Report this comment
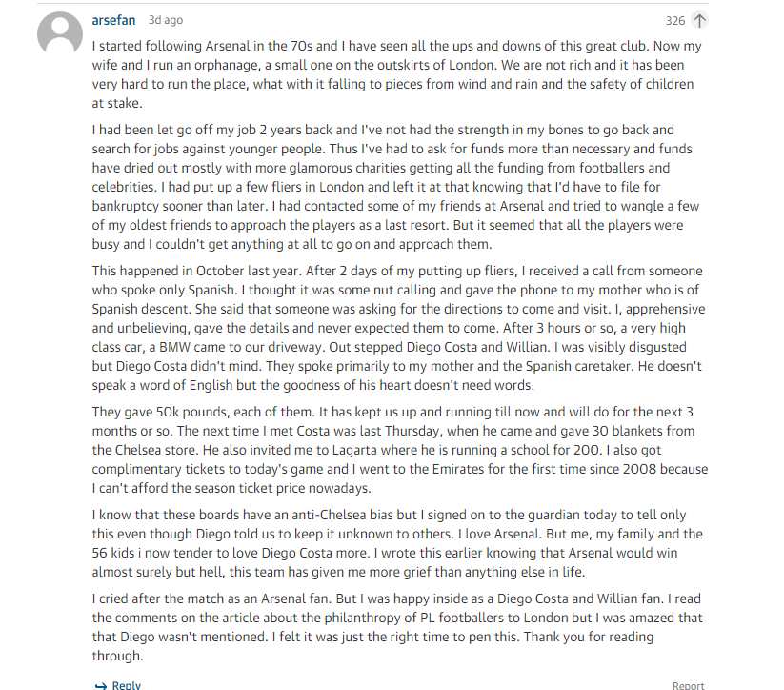 pyautogui.click(x=688, y=685)
